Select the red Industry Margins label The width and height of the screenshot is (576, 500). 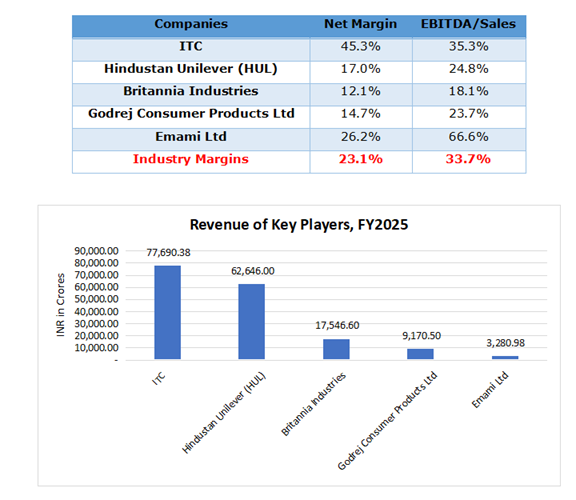coord(191,159)
